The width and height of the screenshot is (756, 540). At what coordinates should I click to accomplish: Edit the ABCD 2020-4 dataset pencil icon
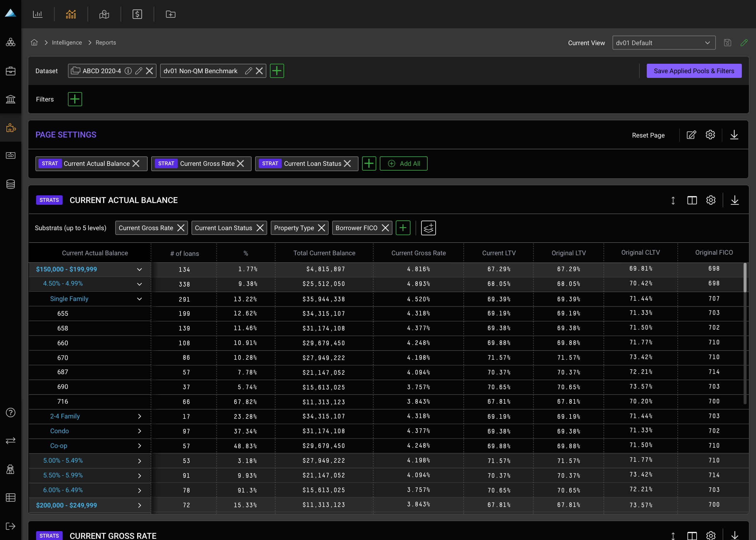(139, 71)
